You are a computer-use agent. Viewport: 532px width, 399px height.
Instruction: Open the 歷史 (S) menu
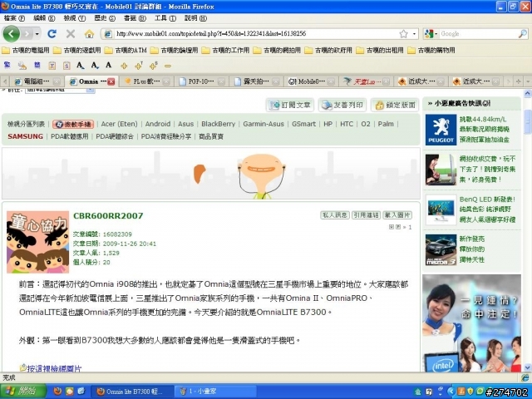pyautogui.click(x=105, y=18)
